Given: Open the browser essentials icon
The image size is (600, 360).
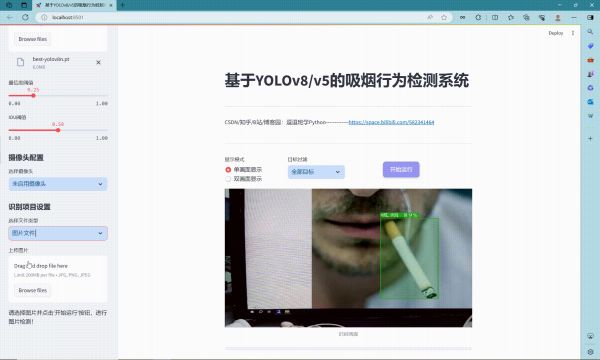Looking at the screenshot, I should (x=542, y=17).
